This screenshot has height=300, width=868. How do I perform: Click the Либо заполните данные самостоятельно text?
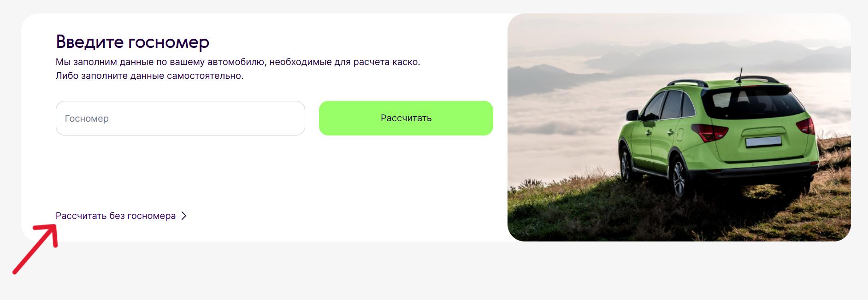click(x=149, y=76)
